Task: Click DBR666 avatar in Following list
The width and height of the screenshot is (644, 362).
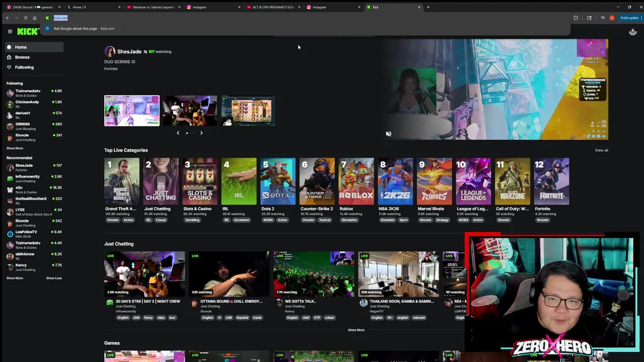Action: 10,126
